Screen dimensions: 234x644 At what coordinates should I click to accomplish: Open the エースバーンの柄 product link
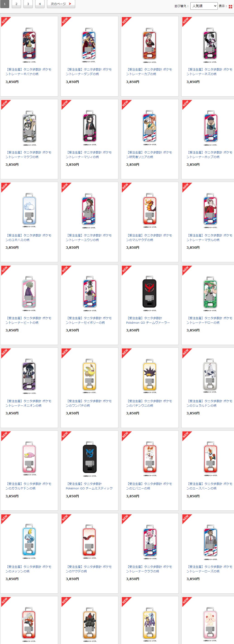click(x=209, y=486)
